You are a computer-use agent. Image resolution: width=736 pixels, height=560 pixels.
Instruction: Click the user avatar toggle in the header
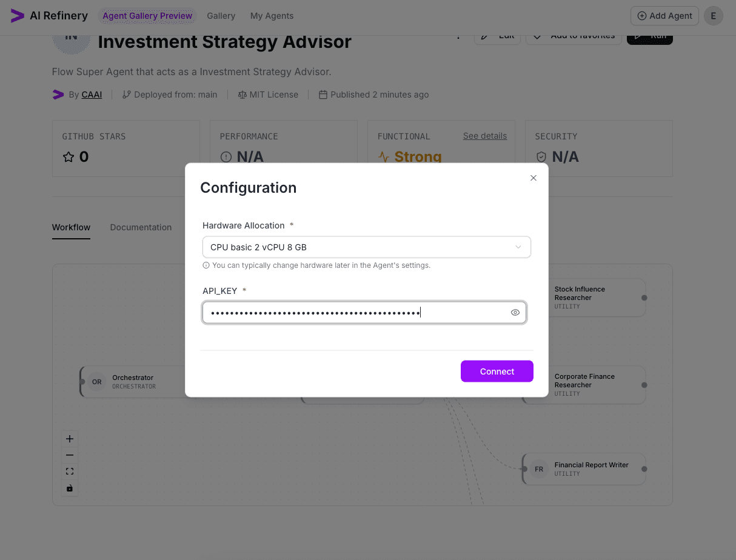pos(714,16)
